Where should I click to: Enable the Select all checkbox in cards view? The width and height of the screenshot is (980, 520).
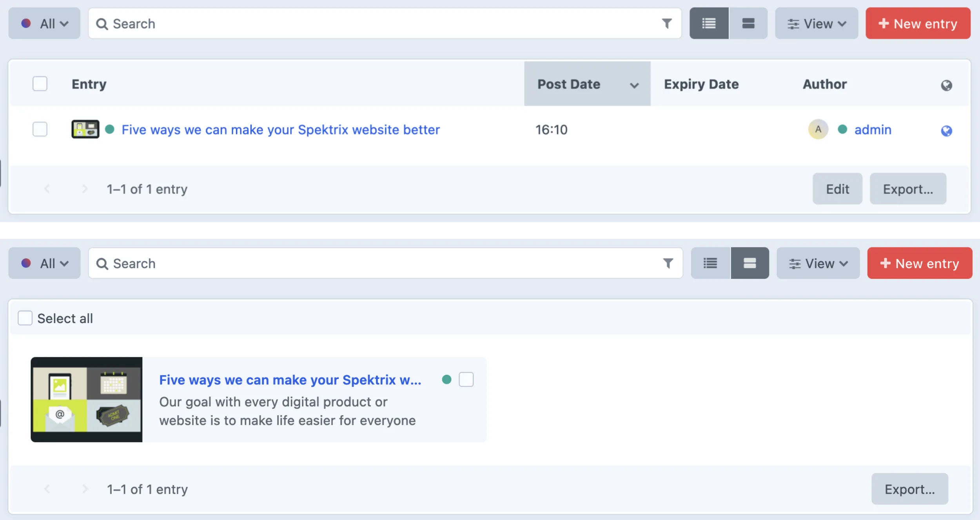(x=25, y=318)
